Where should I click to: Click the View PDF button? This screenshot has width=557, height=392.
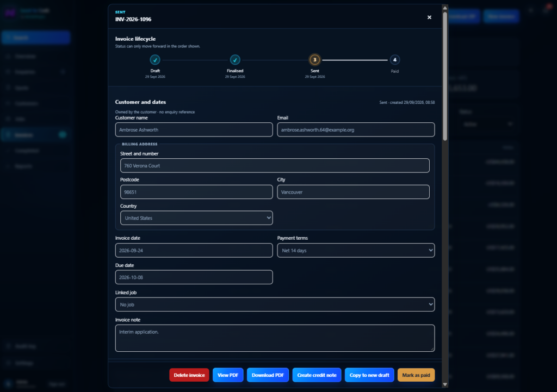[228, 375]
